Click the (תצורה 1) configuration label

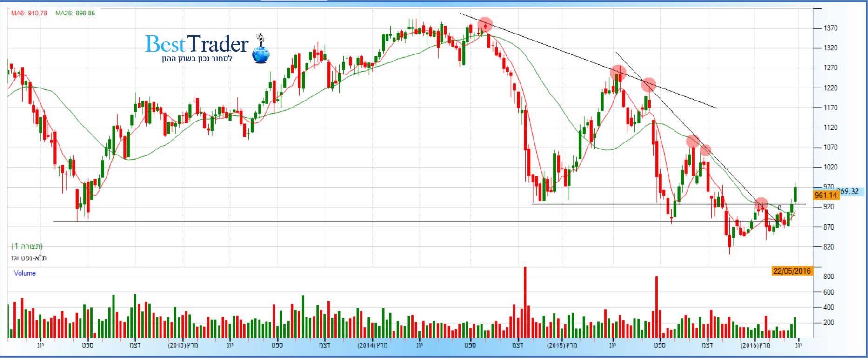[x=27, y=246]
